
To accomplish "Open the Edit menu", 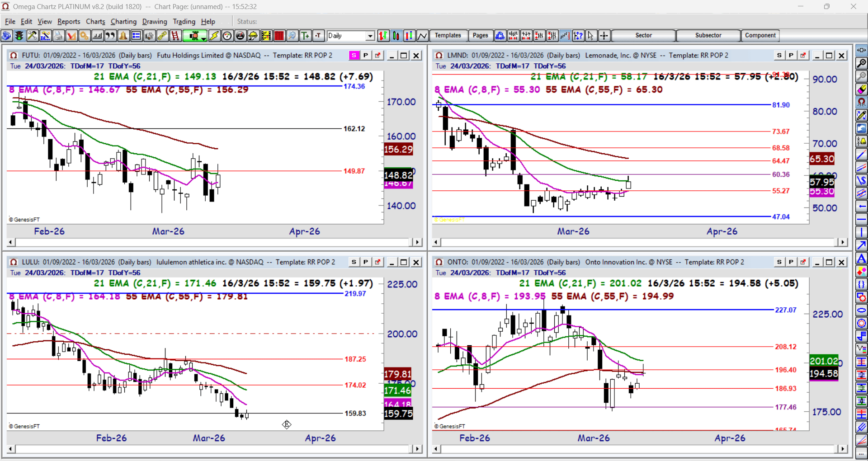I will [x=27, y=22].
